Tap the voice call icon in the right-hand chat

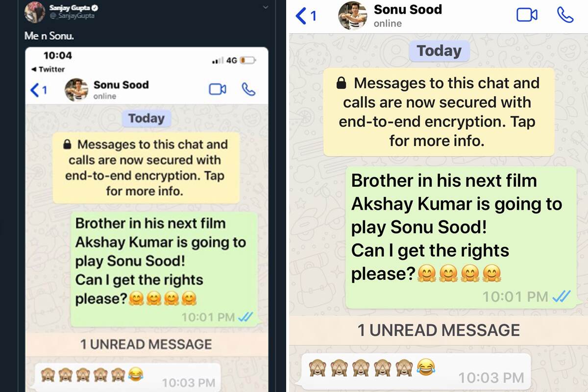pos(565,15)
